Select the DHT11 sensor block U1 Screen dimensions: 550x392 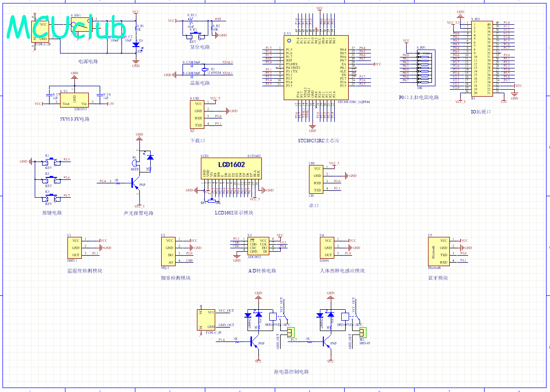click(x=75, y=248)
